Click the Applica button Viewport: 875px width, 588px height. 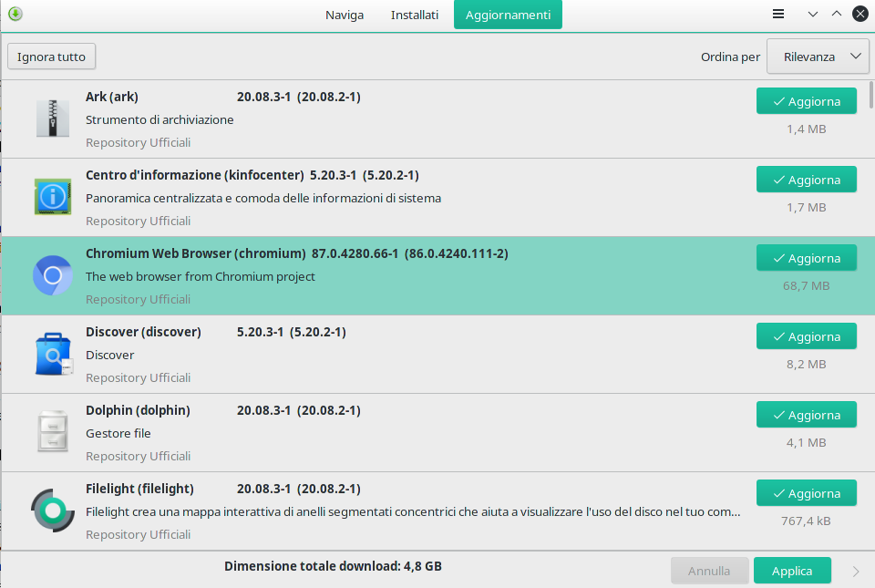click(792, 571)
